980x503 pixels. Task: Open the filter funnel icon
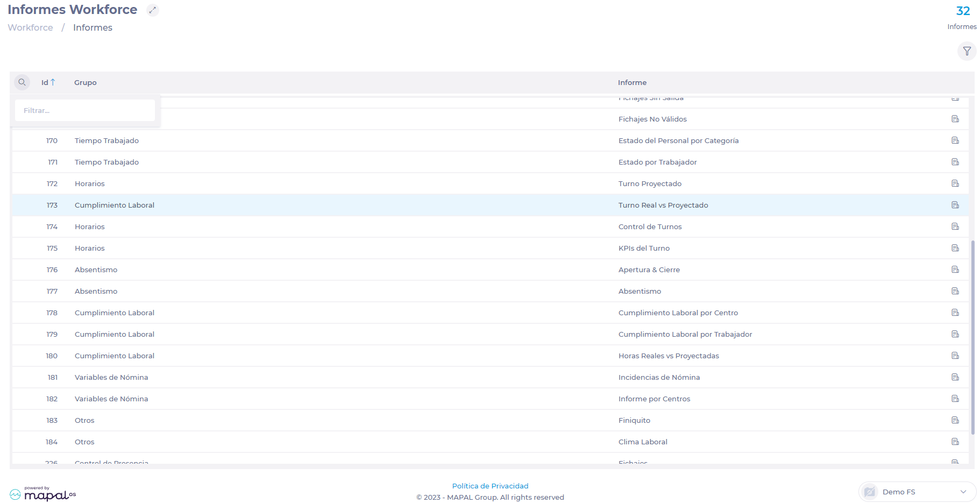point(967,51)
